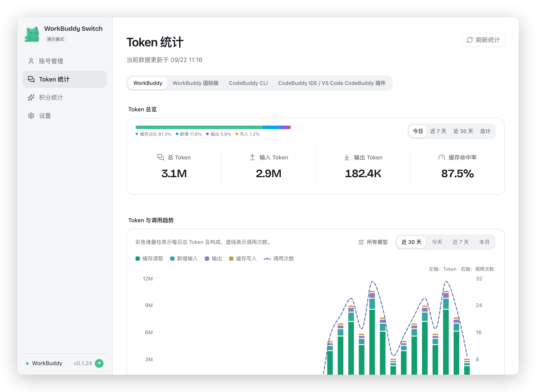This screenshot has height=392, width=536.
Task: Click the Token 与调用趋势 section heading
Action: [x=151, y=220]
